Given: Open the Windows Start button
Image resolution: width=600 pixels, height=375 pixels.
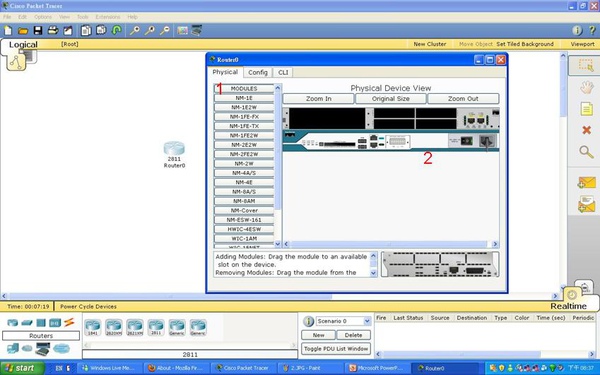Looking at the screenshot, I should pos(22,368).
